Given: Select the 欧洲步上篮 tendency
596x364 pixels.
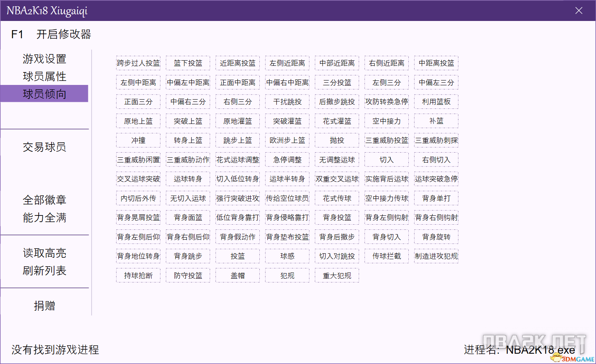Looking at the screenshot, I should pos(287,140).
